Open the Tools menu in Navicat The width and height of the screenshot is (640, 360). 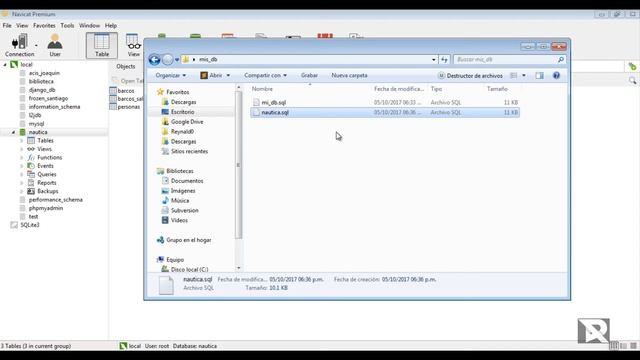coord(67,25)
